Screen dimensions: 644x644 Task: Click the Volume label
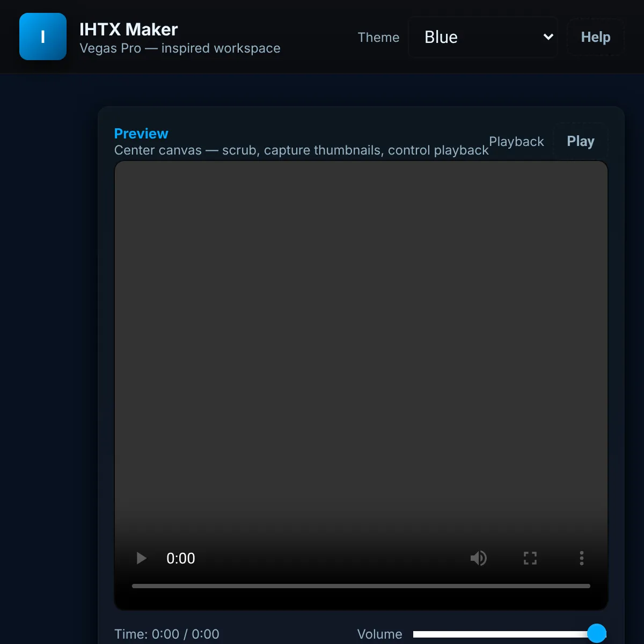(x=379, y=634)
